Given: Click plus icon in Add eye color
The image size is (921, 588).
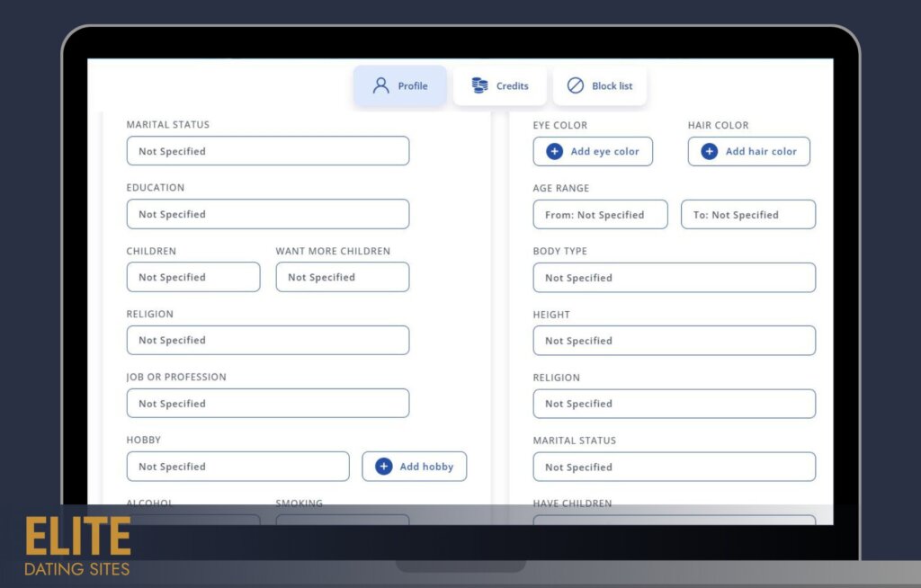Looking at the screenshot, I should pyautogui.click(x=554, y=151).
